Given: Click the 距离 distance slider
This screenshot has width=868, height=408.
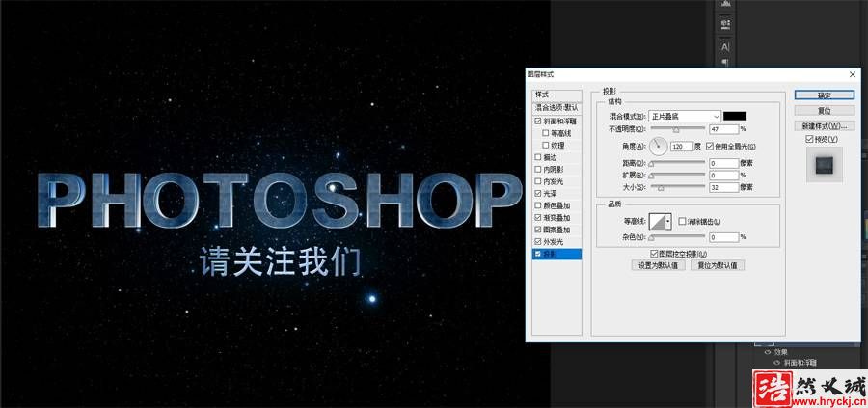Looking at the screenshot, I should [x=678, y=163].
